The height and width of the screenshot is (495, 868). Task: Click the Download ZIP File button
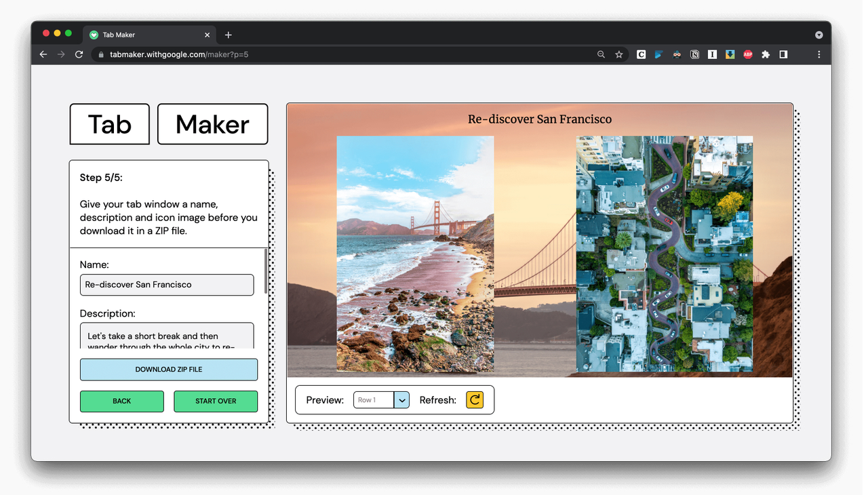pos(169,370)
